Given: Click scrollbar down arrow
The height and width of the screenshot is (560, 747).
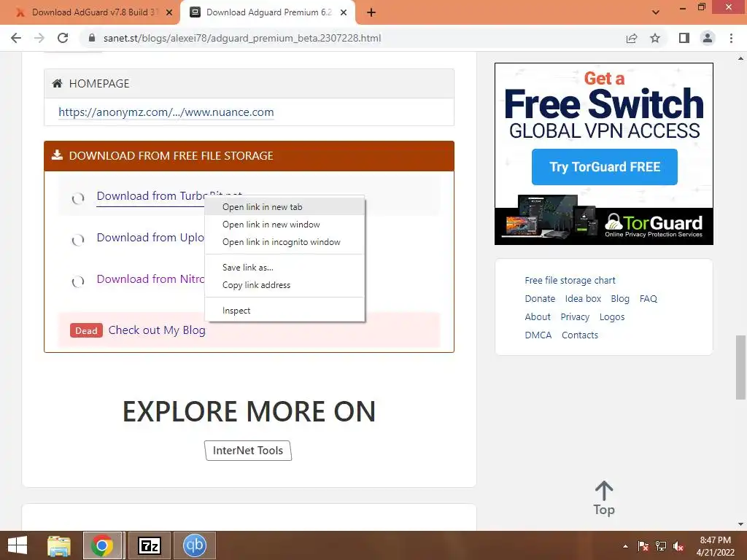Looking at the screenshot, I should (740, 524).
